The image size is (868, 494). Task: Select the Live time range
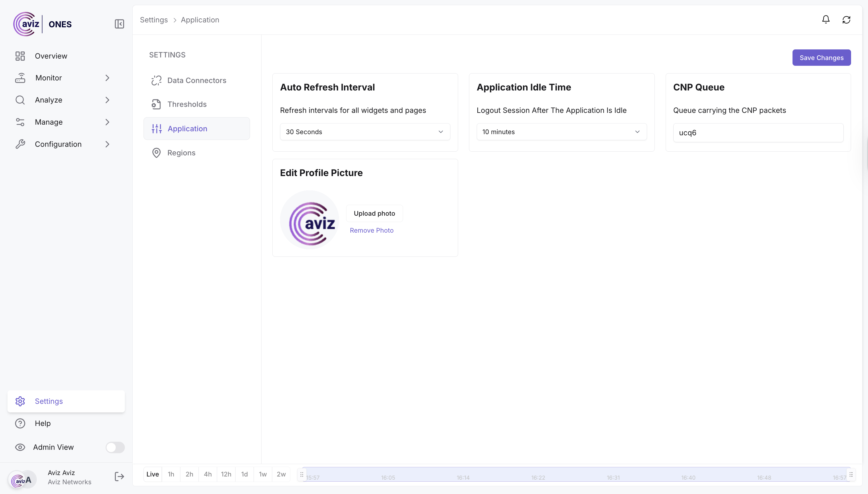point(152,474)
